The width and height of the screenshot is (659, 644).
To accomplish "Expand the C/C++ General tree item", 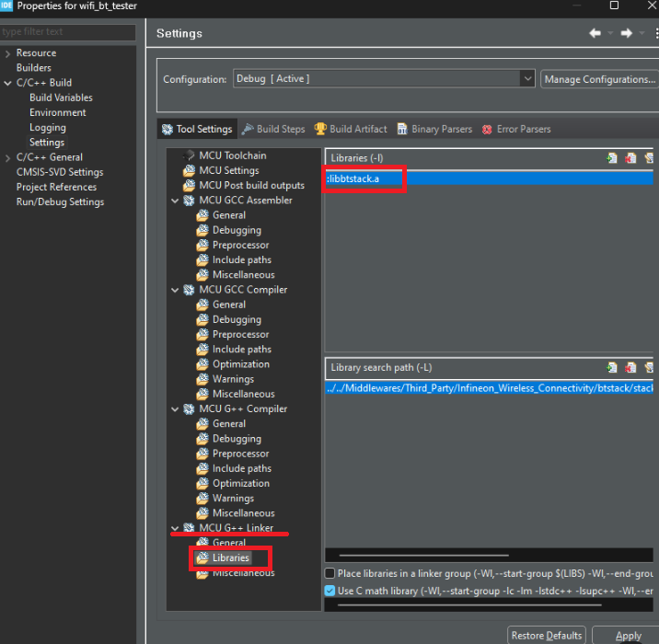I will tap(7, 157).
